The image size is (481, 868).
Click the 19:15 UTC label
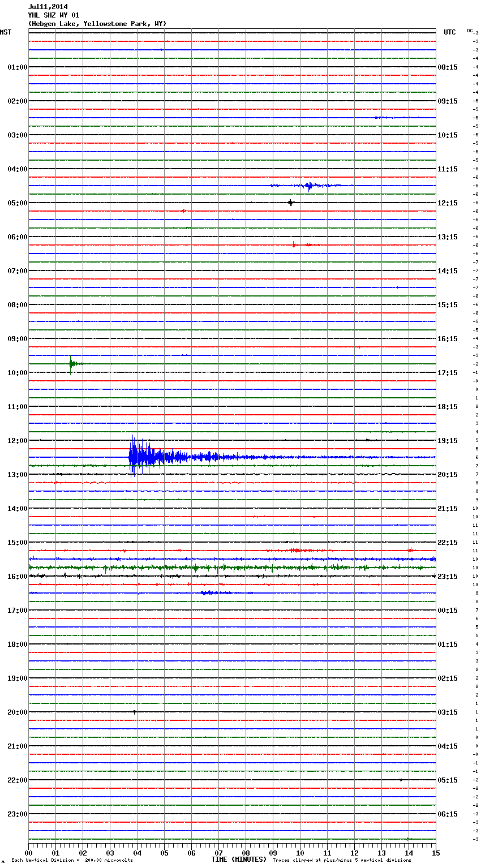pyautogui.click(x=448, y=441)
